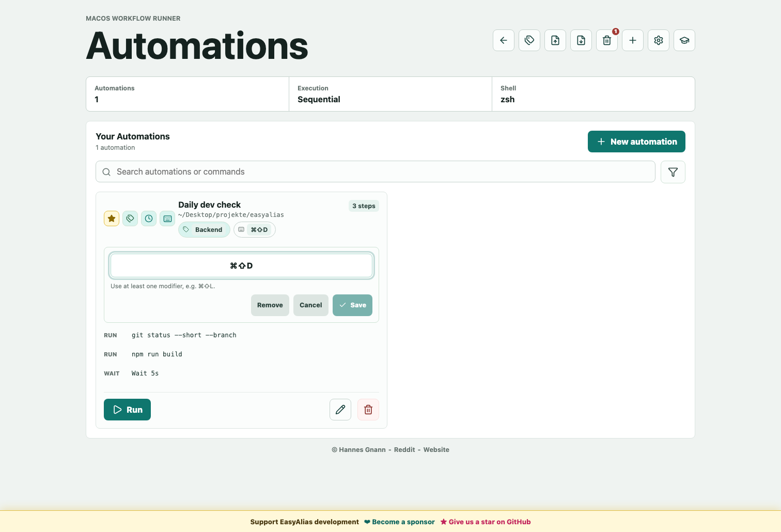Click the plus icon in the top toolbar
The width and height of the screenshot is (781, 532).
pos(633,40)
